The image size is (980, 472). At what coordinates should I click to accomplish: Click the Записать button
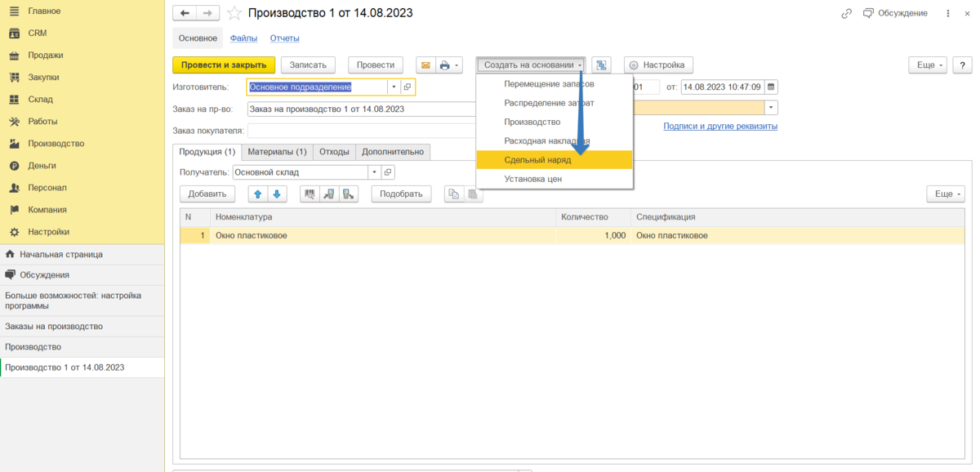point(308,65)
